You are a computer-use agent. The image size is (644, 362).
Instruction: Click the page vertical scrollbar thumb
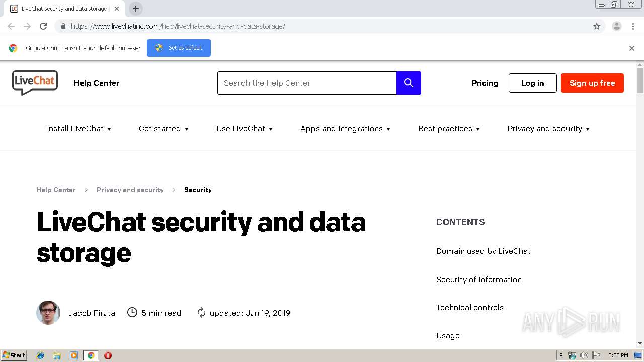point(640,80)
